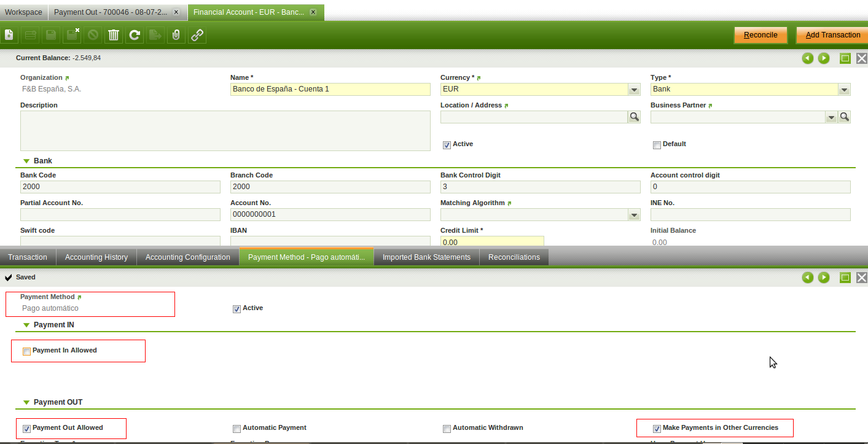The height and width of the screenshot is (444, 868).
Task: Open the Matching Algorithm dropdown
Action: (x=634, y=215)
